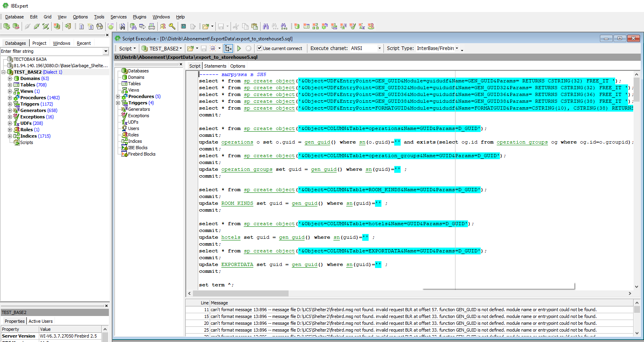The image size is (644, 342).
Task: Open the Services menu
Action: click(118, 17)
